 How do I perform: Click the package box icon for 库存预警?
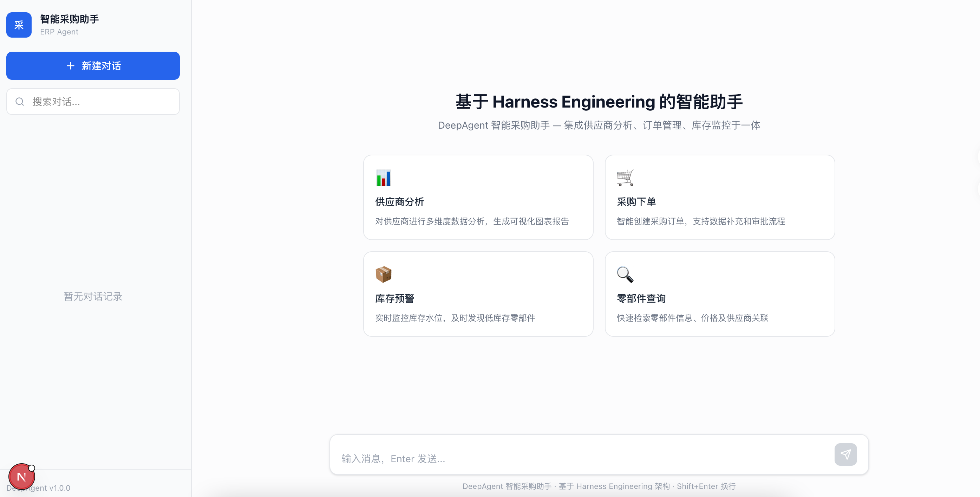point(383,275)
